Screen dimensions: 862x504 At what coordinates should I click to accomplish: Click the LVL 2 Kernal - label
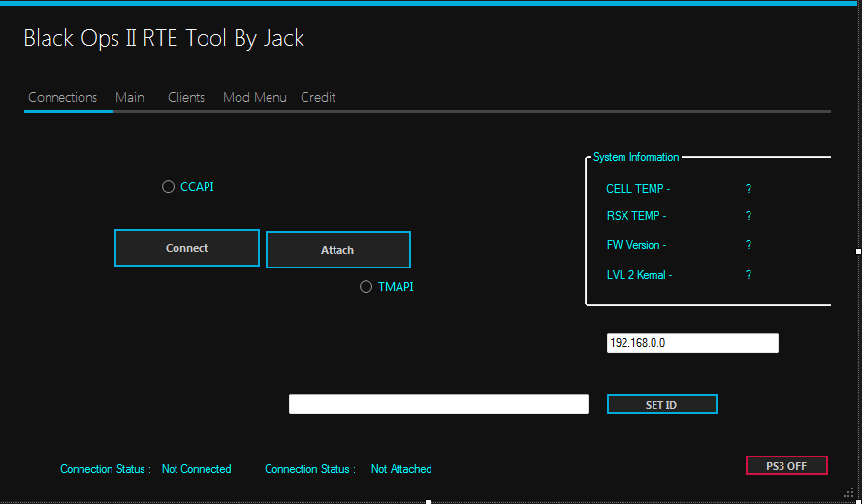point(639,275)
